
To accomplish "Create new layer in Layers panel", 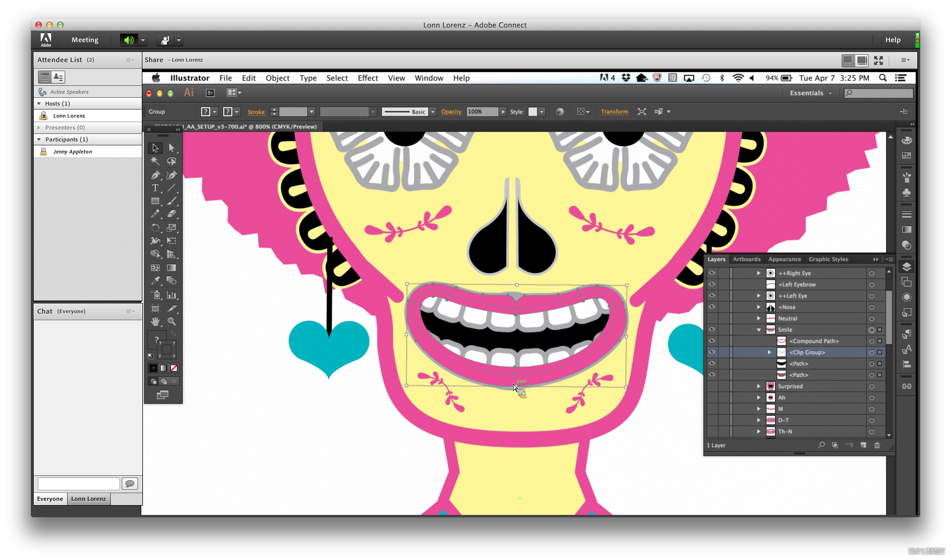I will 863,445.
